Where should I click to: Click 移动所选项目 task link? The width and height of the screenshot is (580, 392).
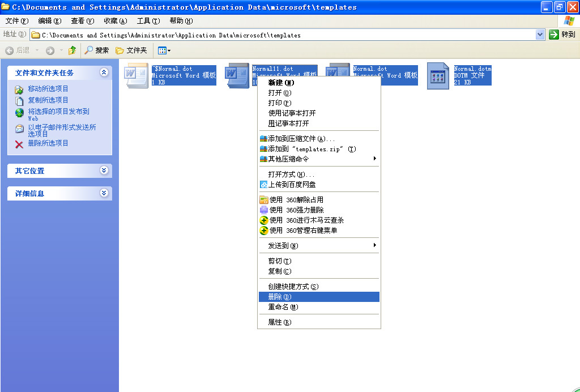coord(48,89)
